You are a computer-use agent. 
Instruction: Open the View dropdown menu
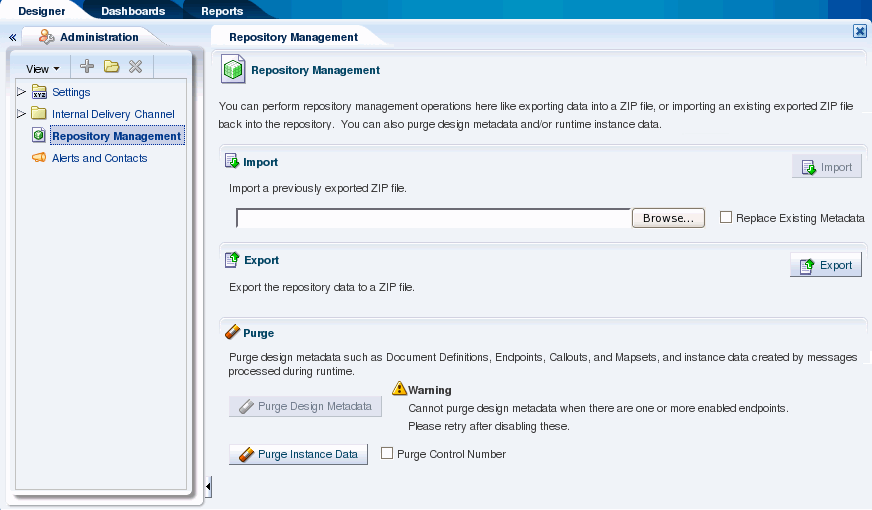pyautogui.click(x=42, y=69)
